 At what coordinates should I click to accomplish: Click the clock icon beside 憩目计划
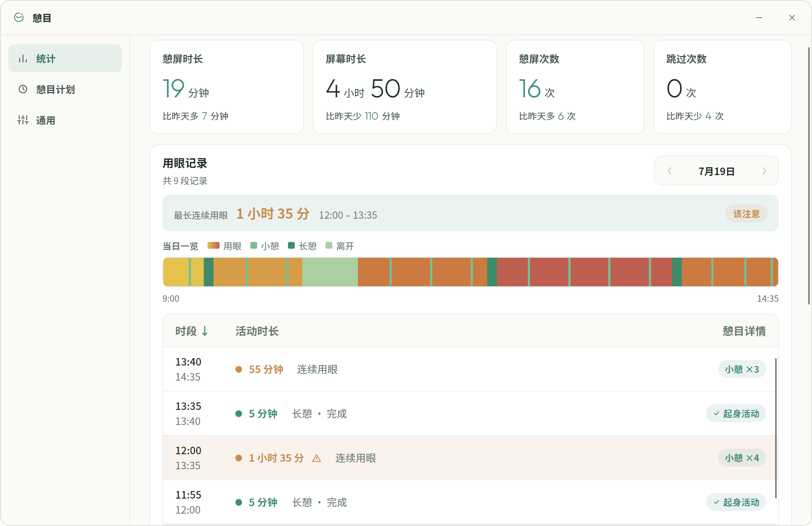(23, 89)
